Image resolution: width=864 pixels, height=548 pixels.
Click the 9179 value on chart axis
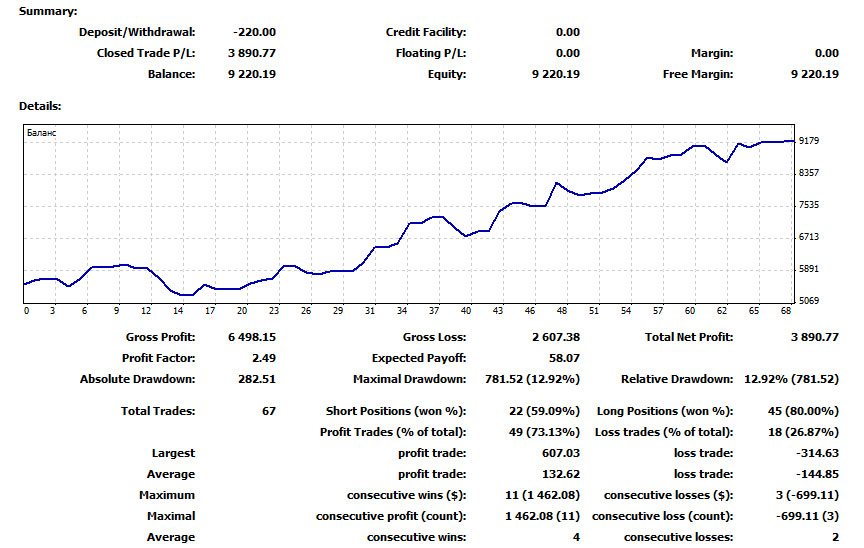click(811, 141)
